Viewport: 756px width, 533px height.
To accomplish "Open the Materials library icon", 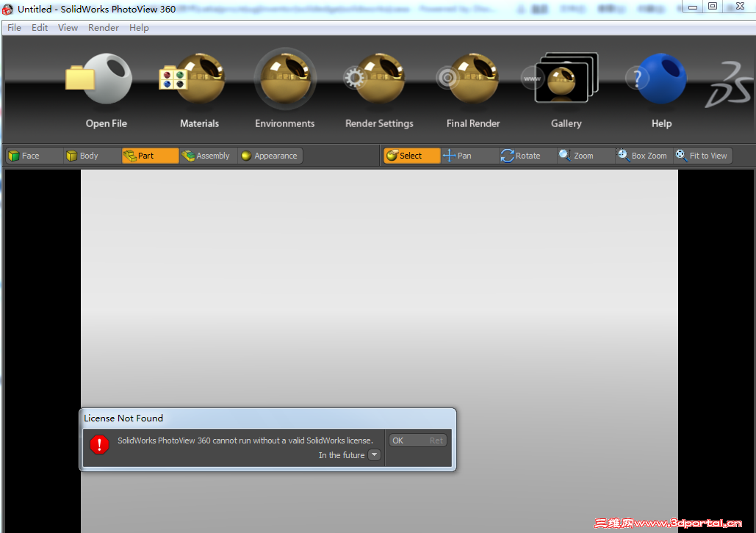I will [192, 78].
